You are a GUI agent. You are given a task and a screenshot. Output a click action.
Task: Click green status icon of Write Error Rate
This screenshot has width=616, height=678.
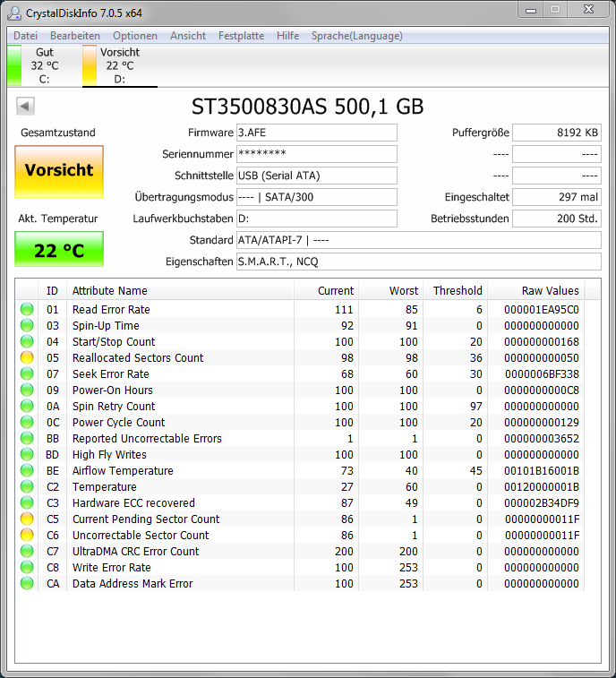pyautogui.click(x=27, y=567)
